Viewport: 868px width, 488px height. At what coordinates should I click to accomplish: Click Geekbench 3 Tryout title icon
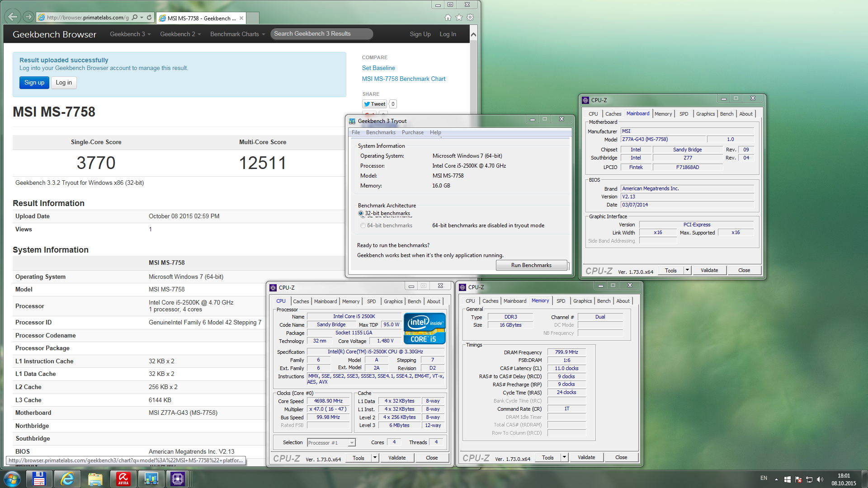(x=352, y=121)
